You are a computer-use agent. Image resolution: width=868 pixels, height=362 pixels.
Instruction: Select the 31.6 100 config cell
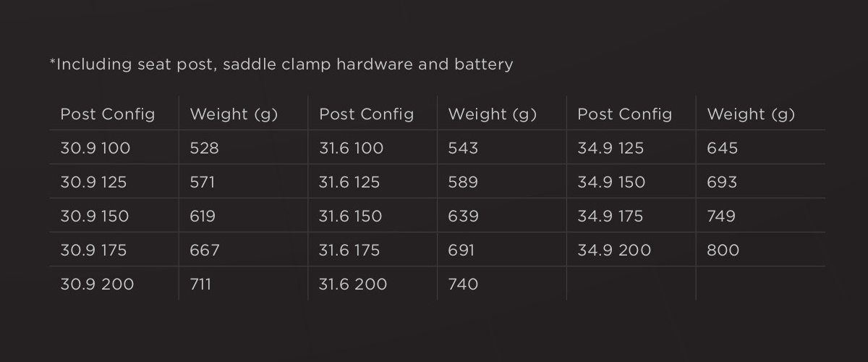click(352, 148)
